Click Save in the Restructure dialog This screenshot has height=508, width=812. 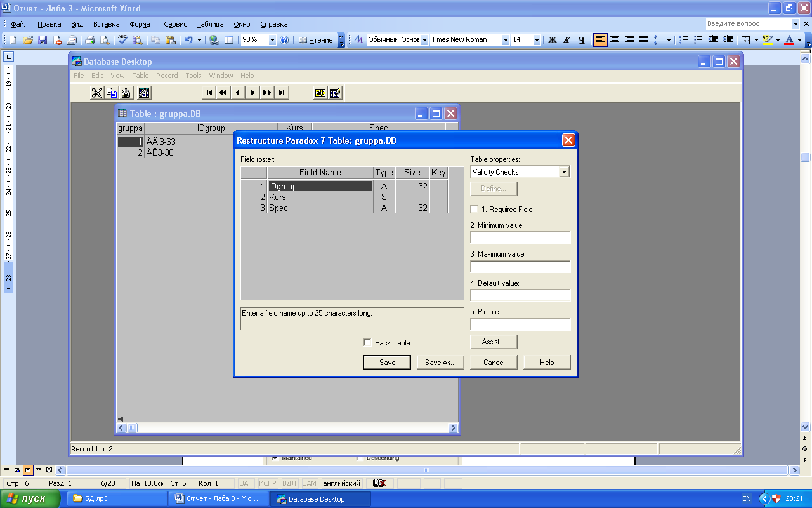click(x=387, y=362)
